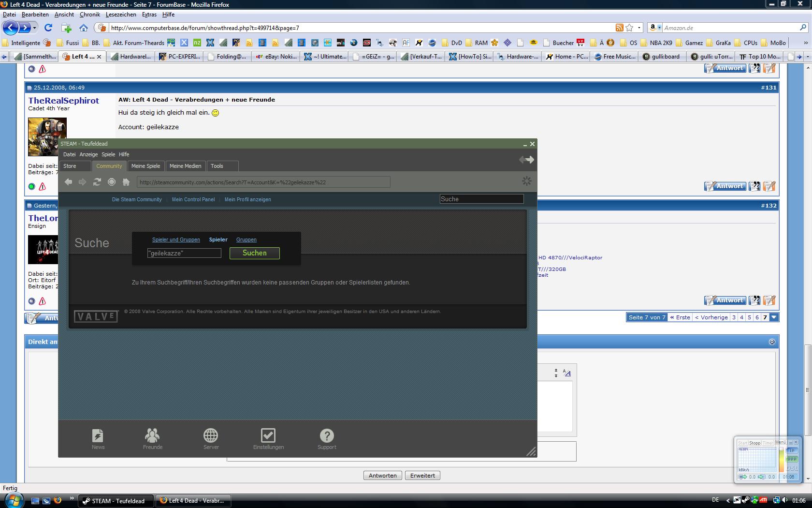The image size is (812, 508).
Task: Switch to Steam Store tab
Action: click(x=76, y=166)
